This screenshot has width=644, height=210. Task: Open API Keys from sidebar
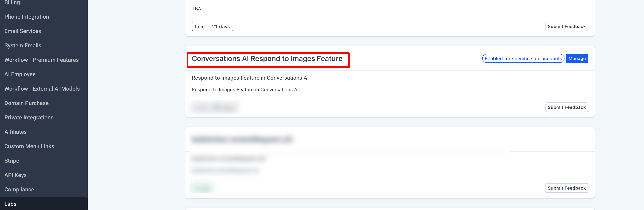pyautogui.click(x=15, y=175)
